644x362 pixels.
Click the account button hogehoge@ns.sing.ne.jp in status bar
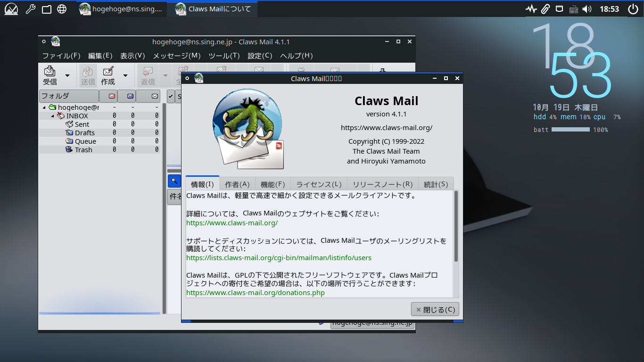(x=372, y=323)
